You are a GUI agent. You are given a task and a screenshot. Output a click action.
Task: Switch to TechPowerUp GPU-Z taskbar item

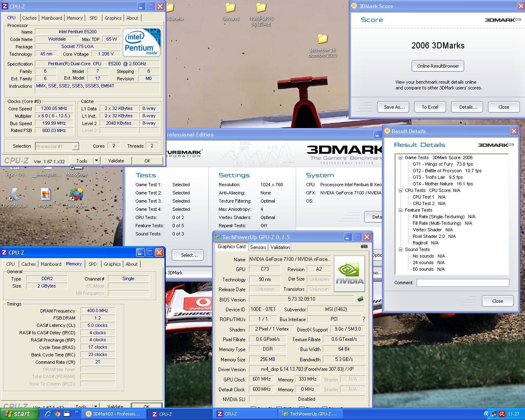[x=310, y=414]
